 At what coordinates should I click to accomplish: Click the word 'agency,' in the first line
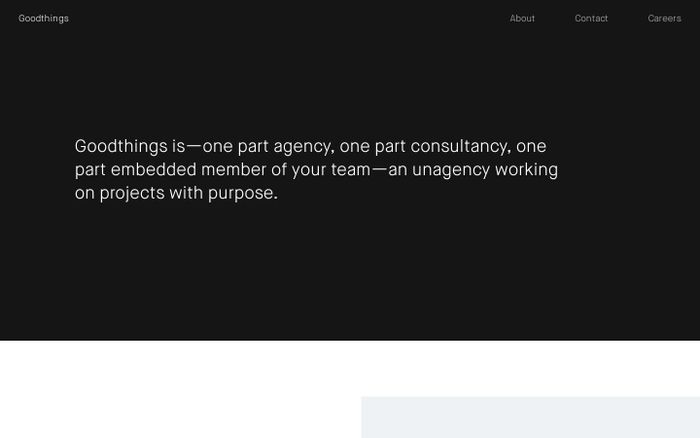click(304, 147)
